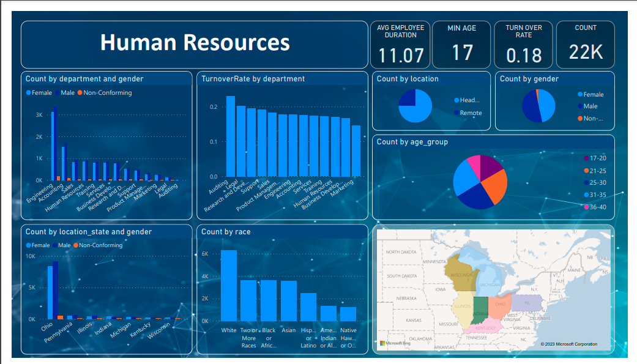This screenshot has height=364, width=637.
Task: Click the Native Hawaiian bar in race chart
Action: coord(348,314)
